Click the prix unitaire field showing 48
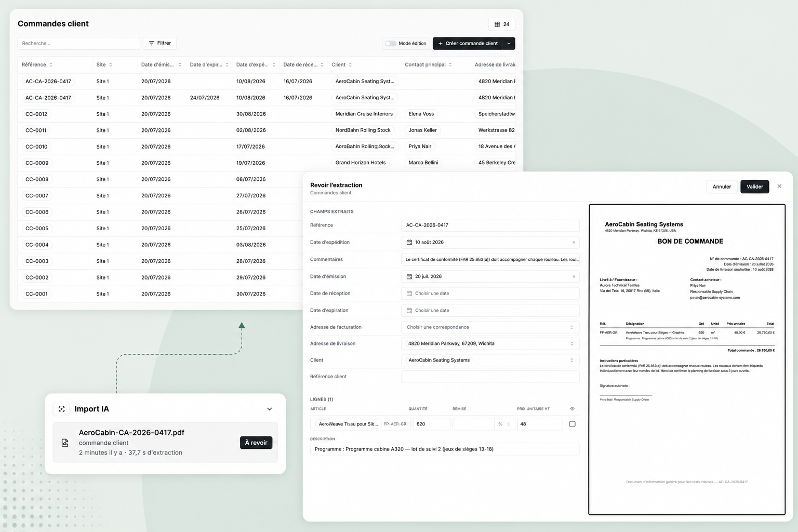 [x=540, y=424]
